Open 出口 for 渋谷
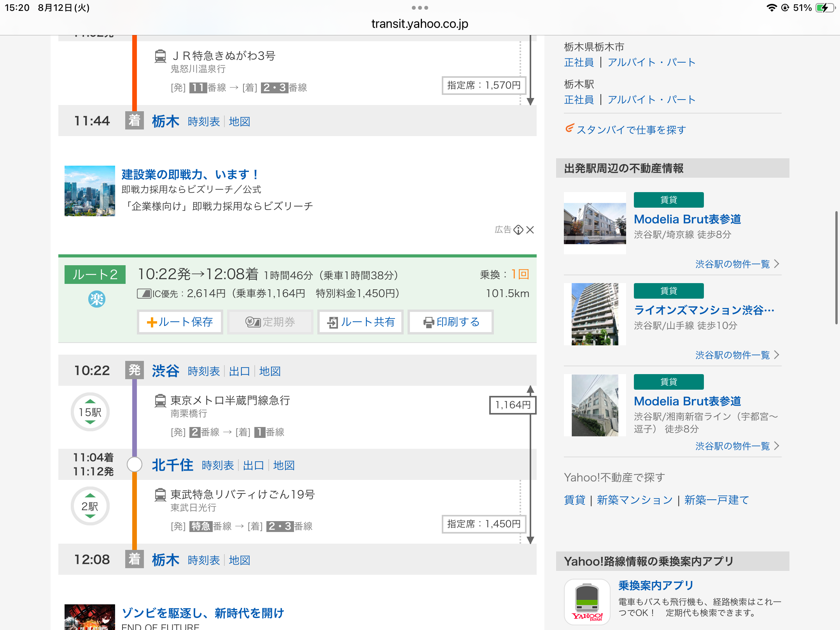The height and width of the screenshot is (630, 840). click(239, 371)
